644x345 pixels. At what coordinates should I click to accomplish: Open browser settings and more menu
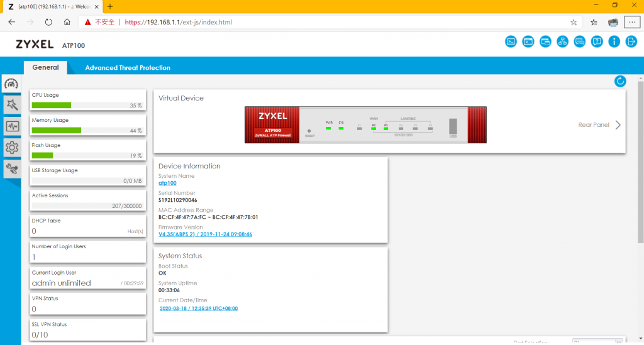[x=632, y=22]
